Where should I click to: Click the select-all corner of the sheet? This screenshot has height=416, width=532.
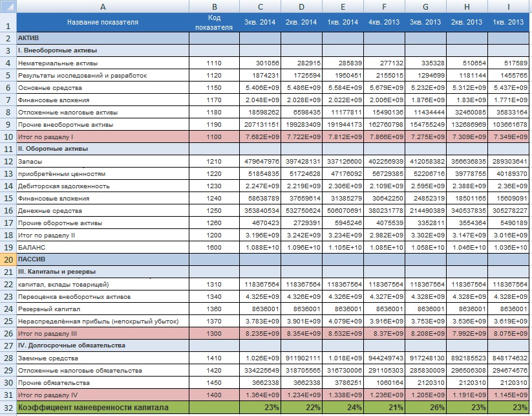(8, 6)
